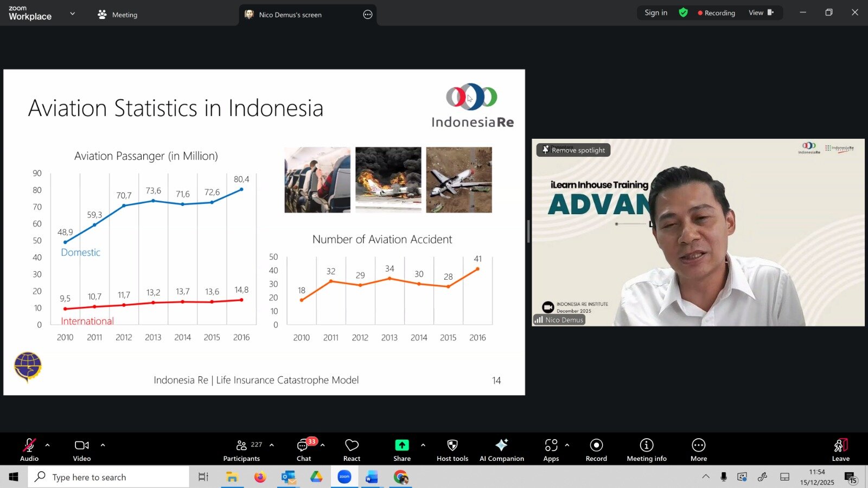The image size is (868, 488).
Task: Launch AI Companion
Action: [x=501, y=449]
